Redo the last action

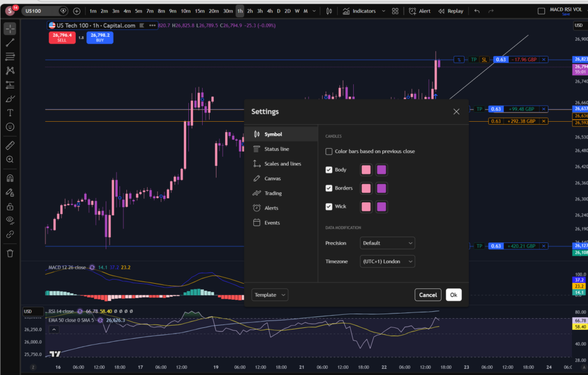[x=491, y=11]
